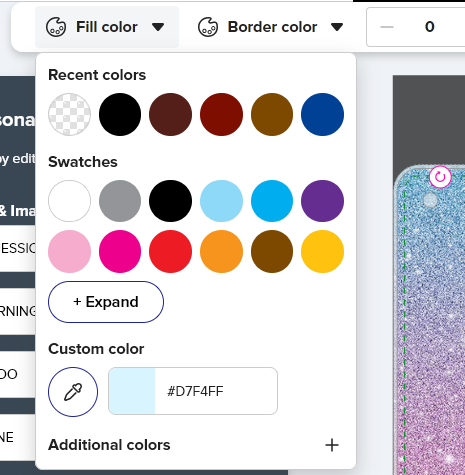Open the Fill color dropdown arrow
465x475 pixels.
pyautogui.click(x=158, y=27)
